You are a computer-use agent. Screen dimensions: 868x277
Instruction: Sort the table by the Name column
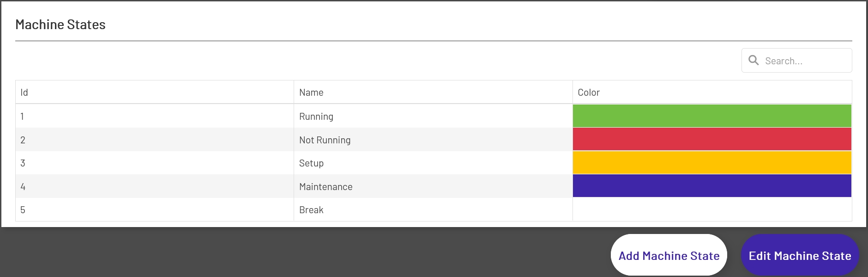pos(311,92)
